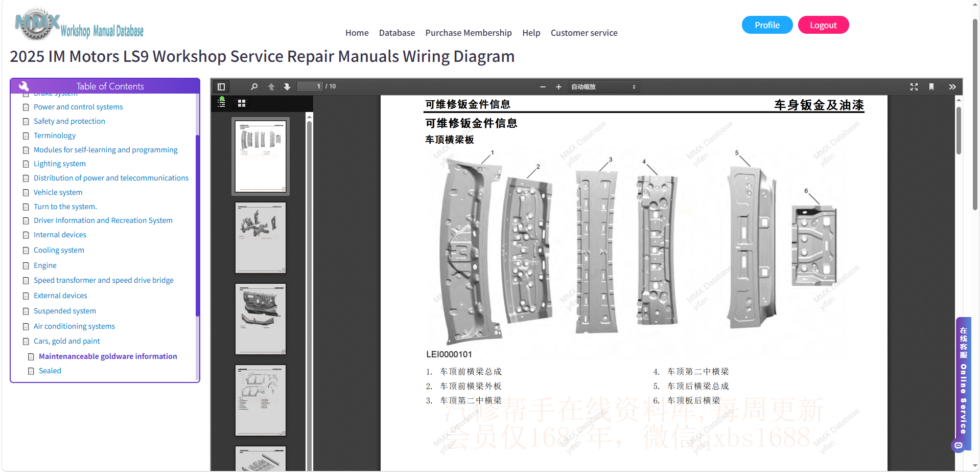Open the Database menu item

397,33
